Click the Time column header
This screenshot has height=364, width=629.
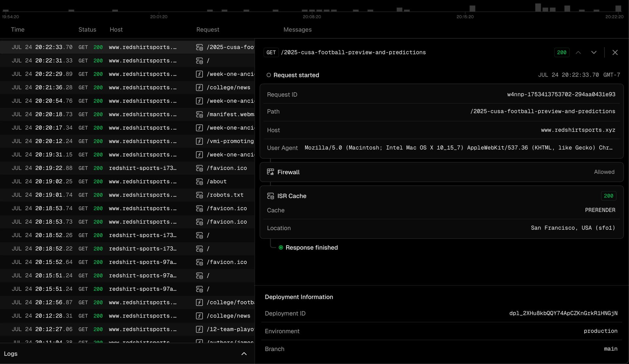[x=18, y=29]
